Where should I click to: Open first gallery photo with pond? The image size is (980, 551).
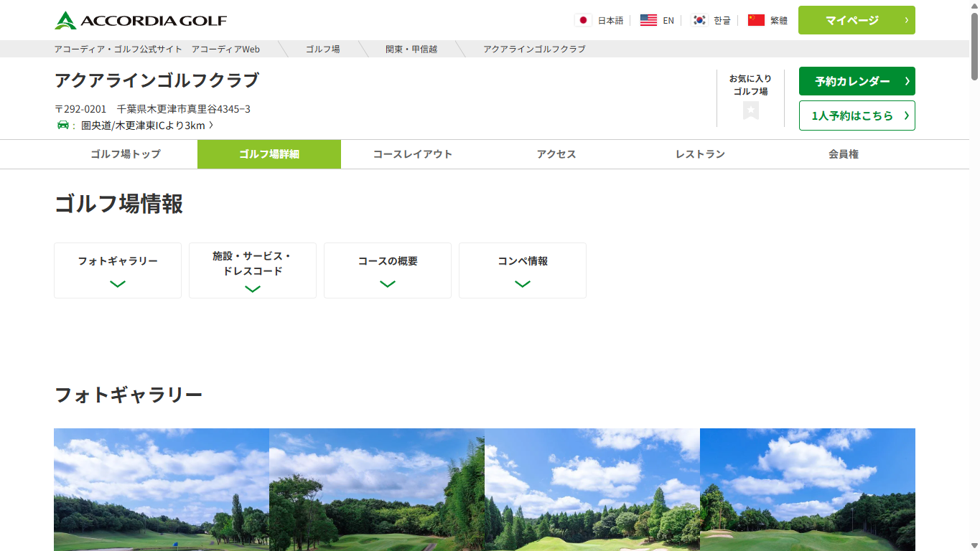tap(162, 489)
